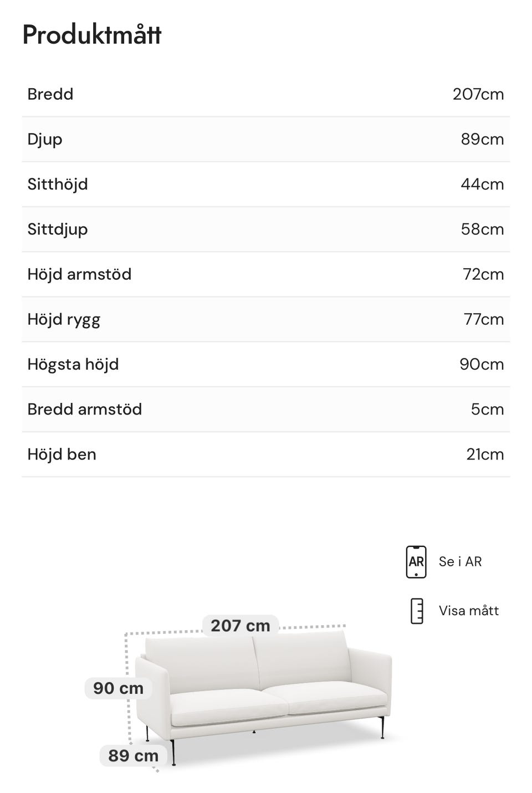
Task: Select the 'Högsta höjd' row label
Action: pyautogui.click(x=73, y=364)
